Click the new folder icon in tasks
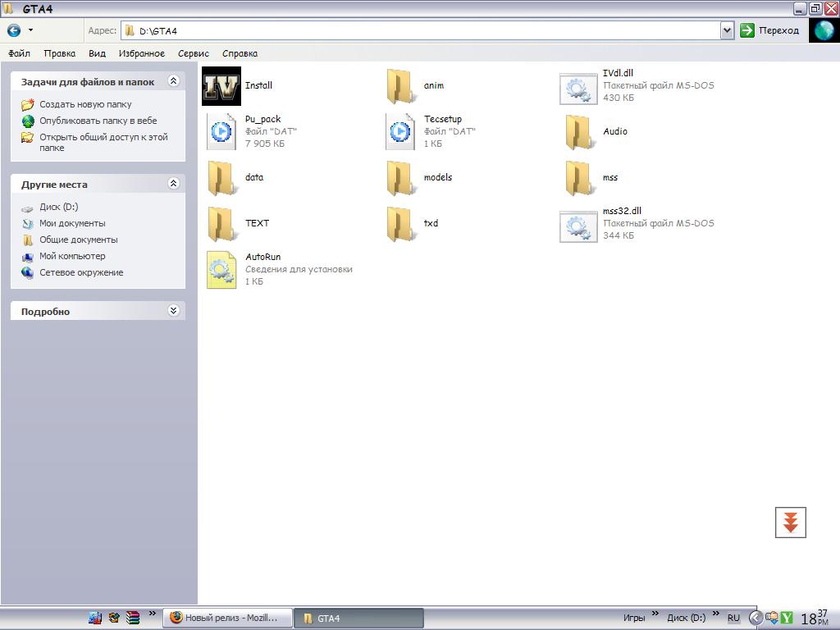This screenshot has height=630, width=840. pyautogui.click(x=27, y=104)
